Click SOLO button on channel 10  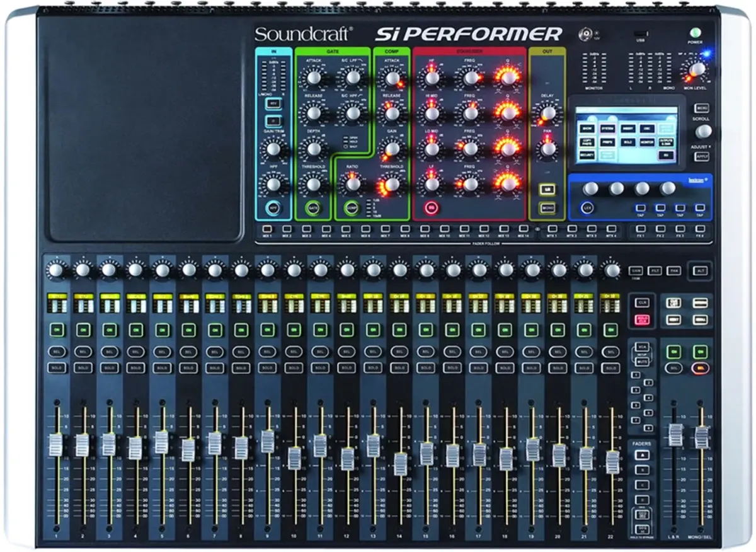pos(294,367)
